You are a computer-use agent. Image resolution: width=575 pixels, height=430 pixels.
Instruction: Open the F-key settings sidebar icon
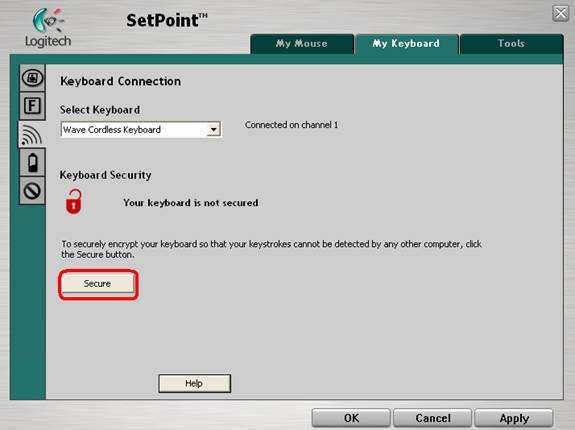tap(32, 106)
